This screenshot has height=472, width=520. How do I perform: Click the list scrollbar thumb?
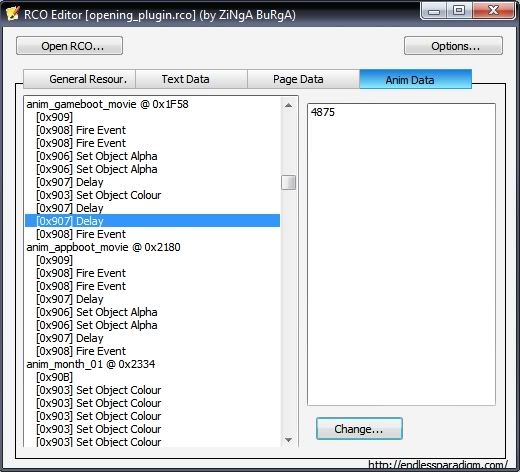[x=289, y=182]
